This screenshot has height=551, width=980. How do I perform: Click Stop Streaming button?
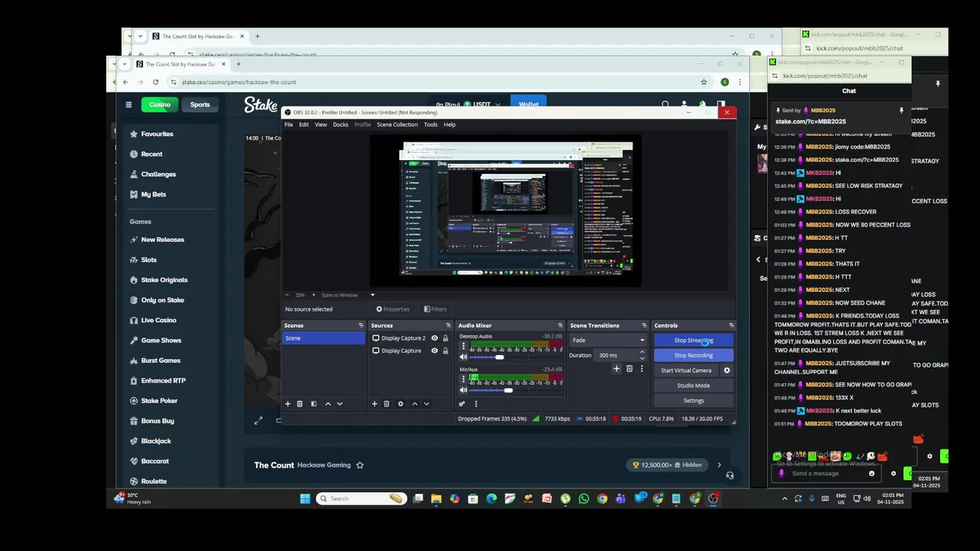[x=694, y=341]
